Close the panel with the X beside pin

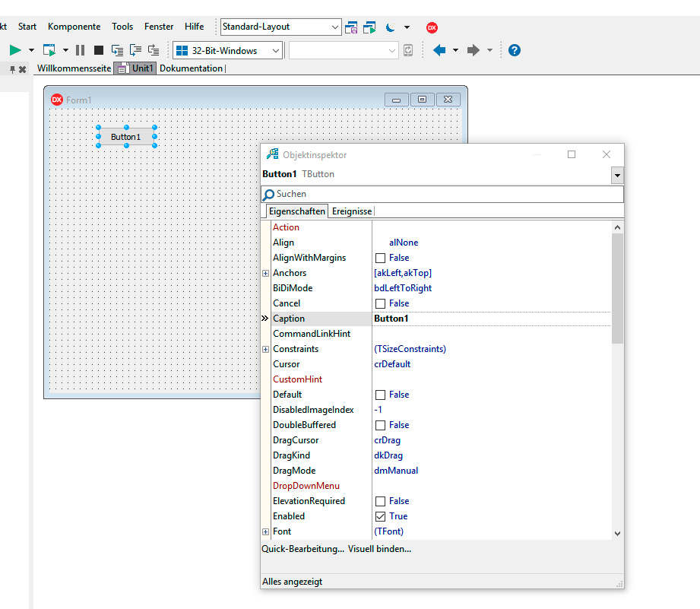pyautogui.click(x=22, y=69)
